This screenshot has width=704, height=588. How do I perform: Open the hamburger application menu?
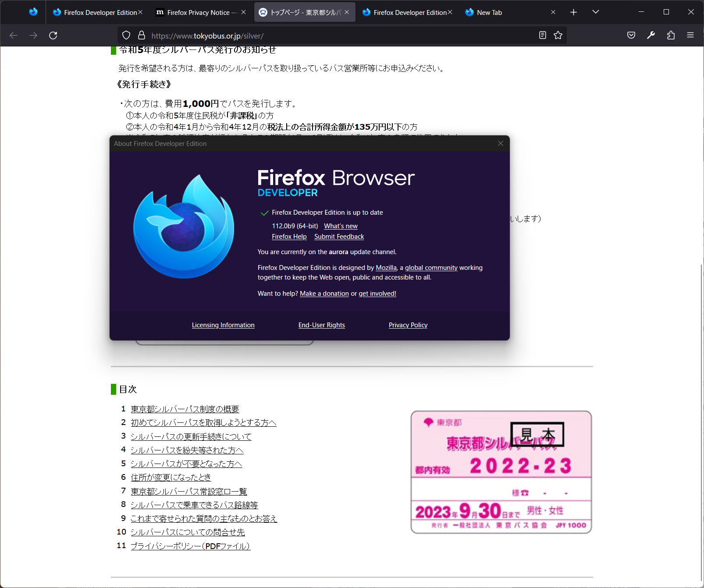(690, 35)
